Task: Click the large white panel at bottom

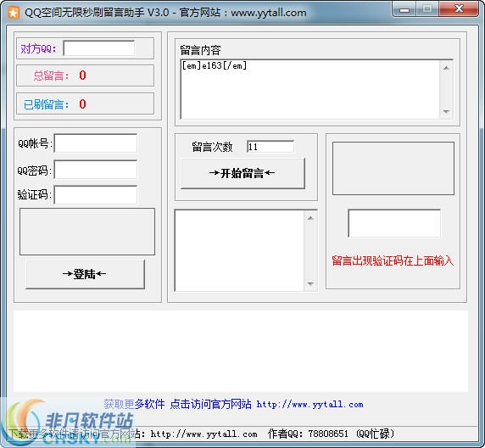Action: [x=241, y=351]
